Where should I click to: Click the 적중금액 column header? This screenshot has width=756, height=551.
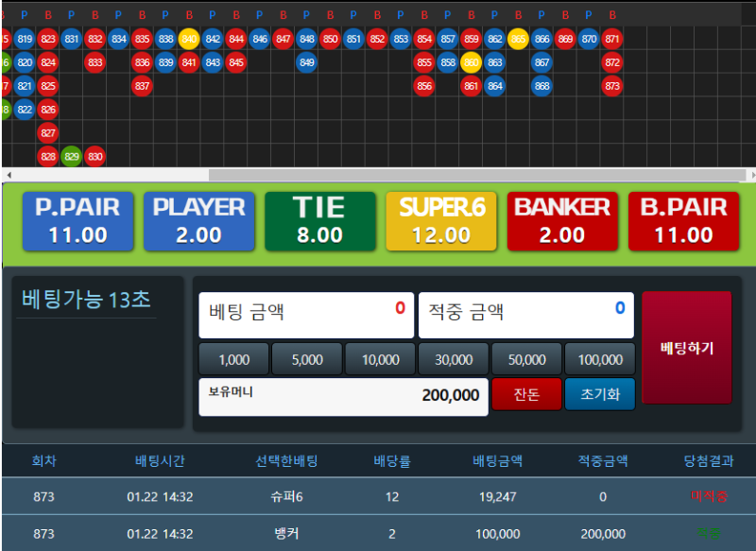pos(603,461)
